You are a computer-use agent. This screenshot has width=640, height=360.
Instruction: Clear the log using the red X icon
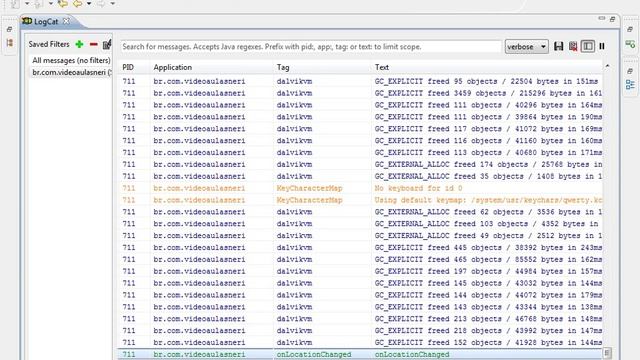click(573, 47)
